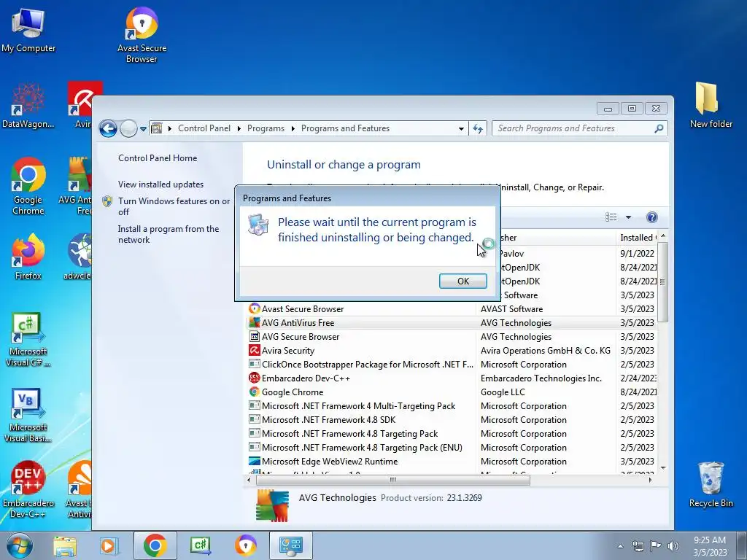Image resolution: width=747 pixels, height=560 pixels.
Task: Open Embarcadero Dev-C++ desktop shortcut
Action: coord(28,489)
